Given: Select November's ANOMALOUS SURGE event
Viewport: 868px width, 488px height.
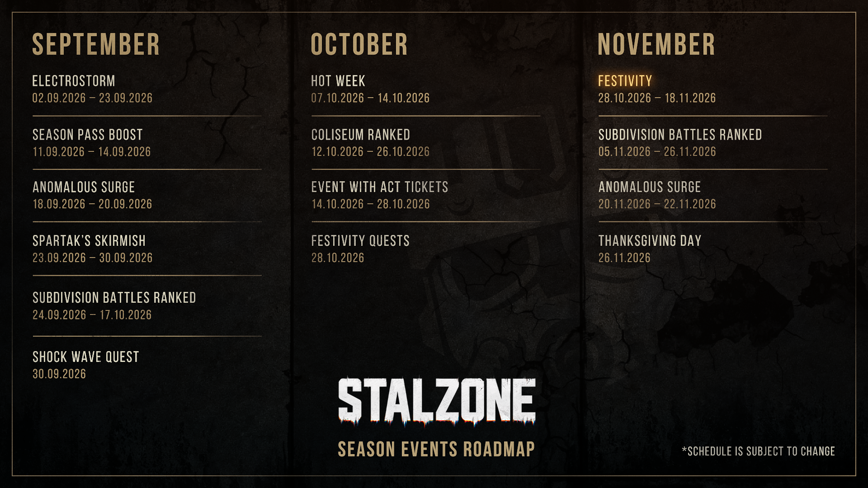Looking at the screenshot, I should point(657,195).
